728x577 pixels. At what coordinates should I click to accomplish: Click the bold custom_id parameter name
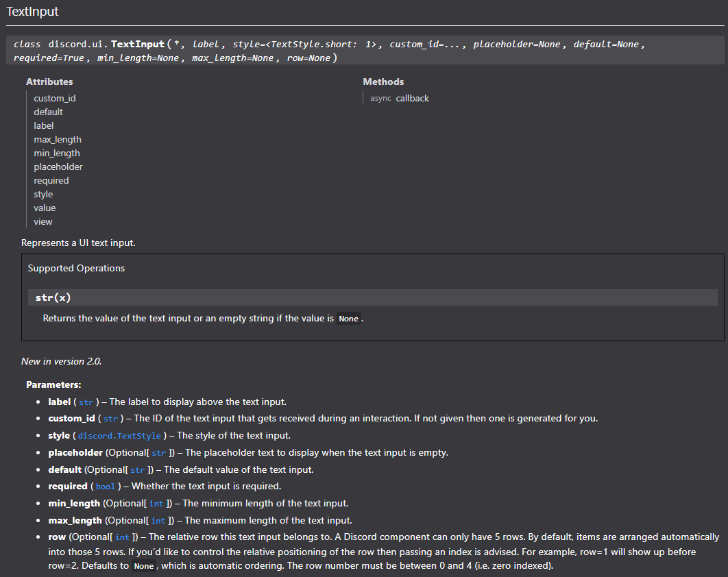click(71, 419)
